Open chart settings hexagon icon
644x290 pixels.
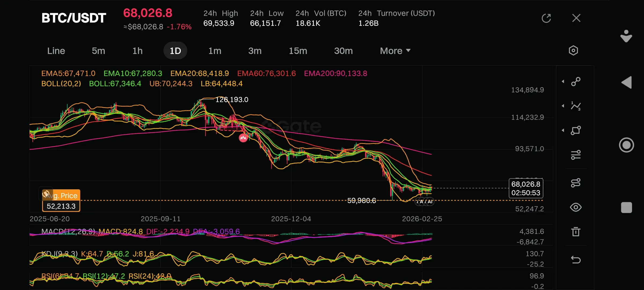click(573, 50)
